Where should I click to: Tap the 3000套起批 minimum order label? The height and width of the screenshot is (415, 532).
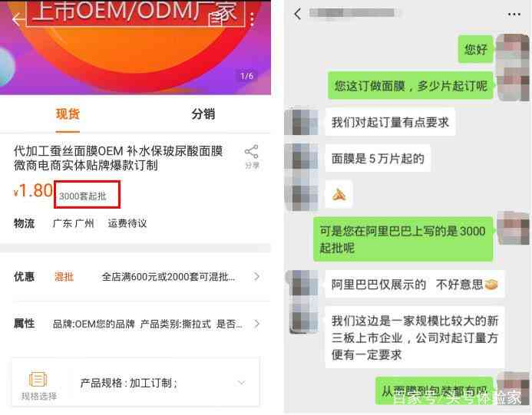coord(83,196)
